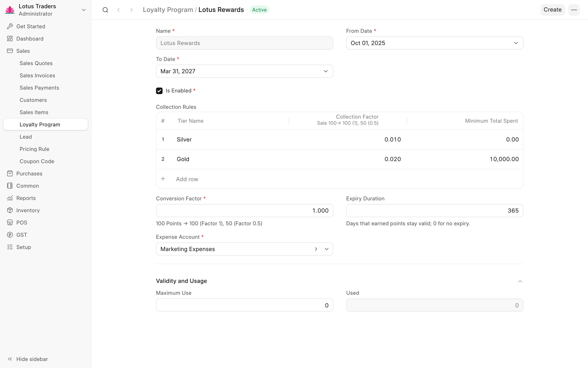Viewport: 588px width, 368px height.
Task: Open the Expense Account dropdown chevron
Action: (326, 249)
